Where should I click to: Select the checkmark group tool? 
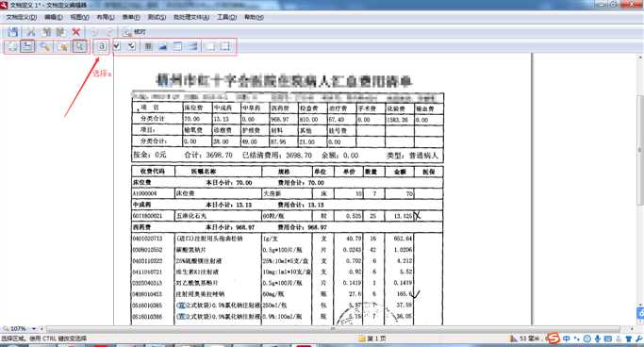pos(131,46)
